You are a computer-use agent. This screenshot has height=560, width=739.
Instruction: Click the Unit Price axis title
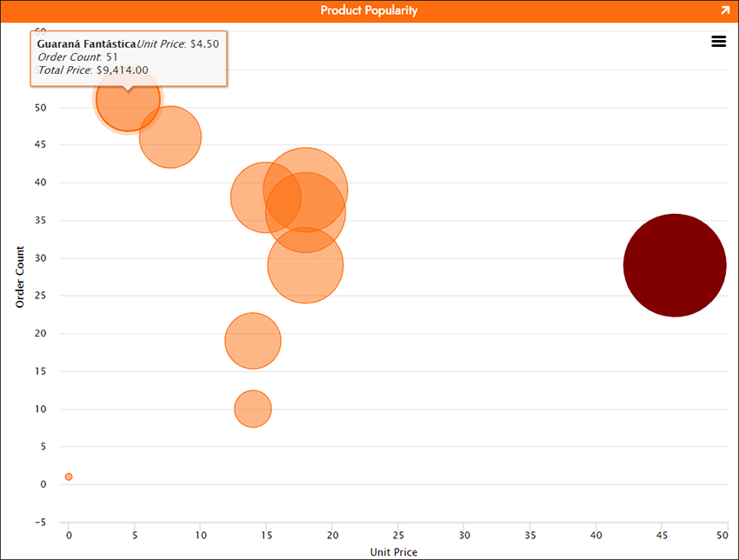tap(394, 552)
